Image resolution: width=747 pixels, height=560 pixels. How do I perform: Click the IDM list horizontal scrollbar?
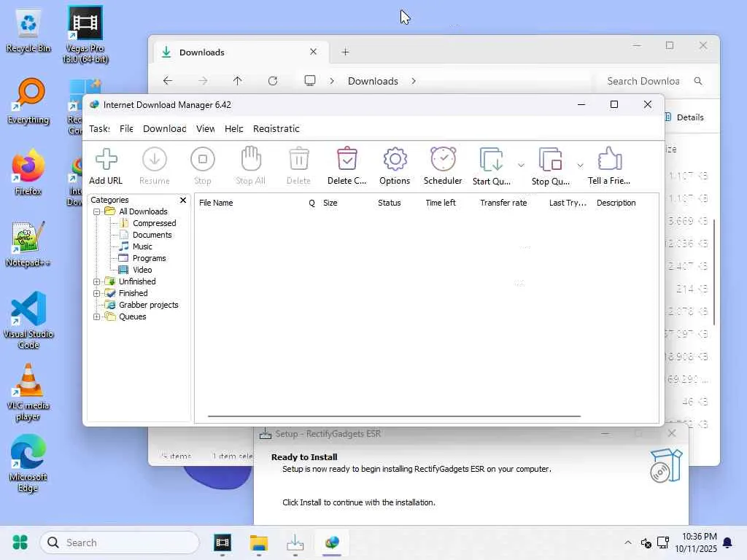(x=394, y=416)
